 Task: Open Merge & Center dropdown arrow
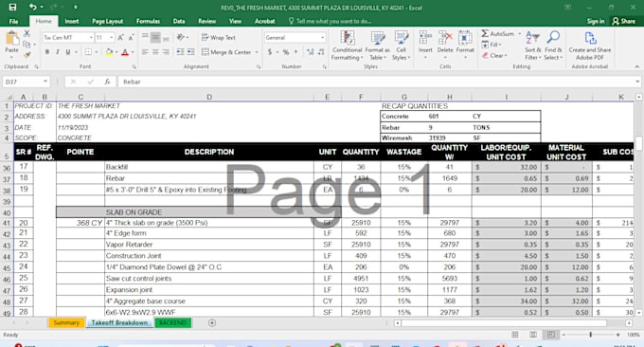coord(257,52)
